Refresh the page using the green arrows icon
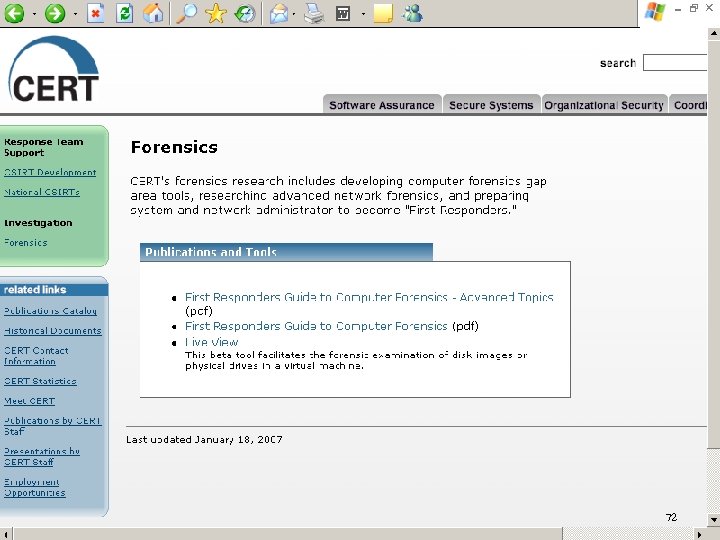Screen dimensions: 720x540 pos(124,13)
